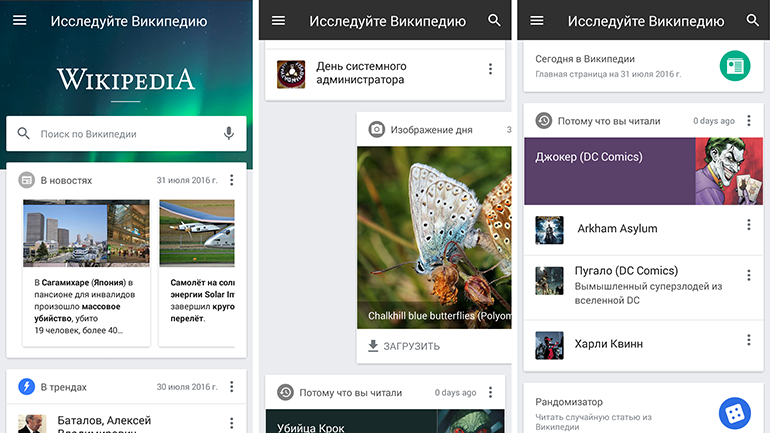770x433 pixels.
Task: Open hamburger menu in the middle screen
Action: click(x=278, y=21)
